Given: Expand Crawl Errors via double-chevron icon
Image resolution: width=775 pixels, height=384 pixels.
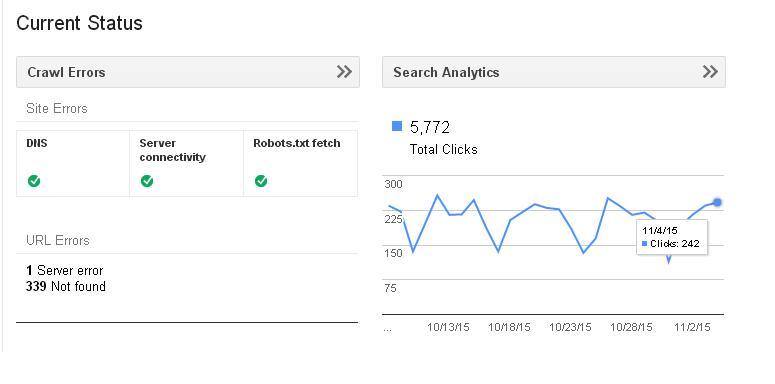Looking at the screenshot, I should coord(344,72).
